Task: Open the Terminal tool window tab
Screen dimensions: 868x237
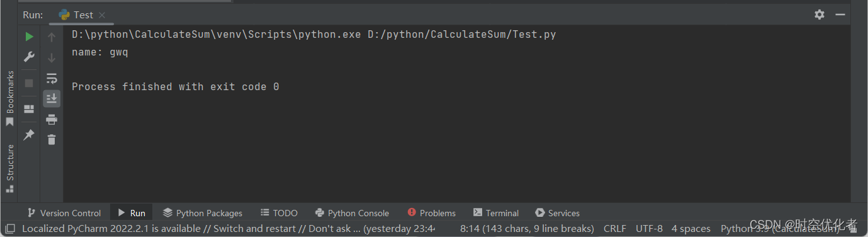Action: [x=496, y=213]
